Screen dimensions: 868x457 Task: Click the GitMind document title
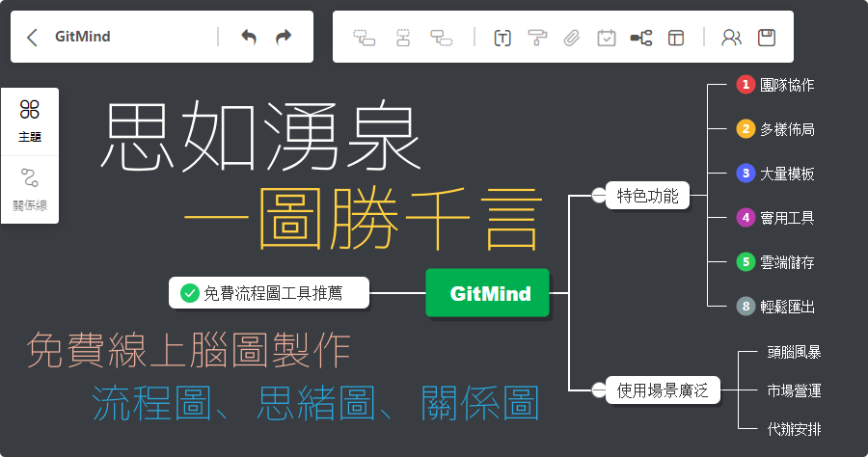point(83,37)
